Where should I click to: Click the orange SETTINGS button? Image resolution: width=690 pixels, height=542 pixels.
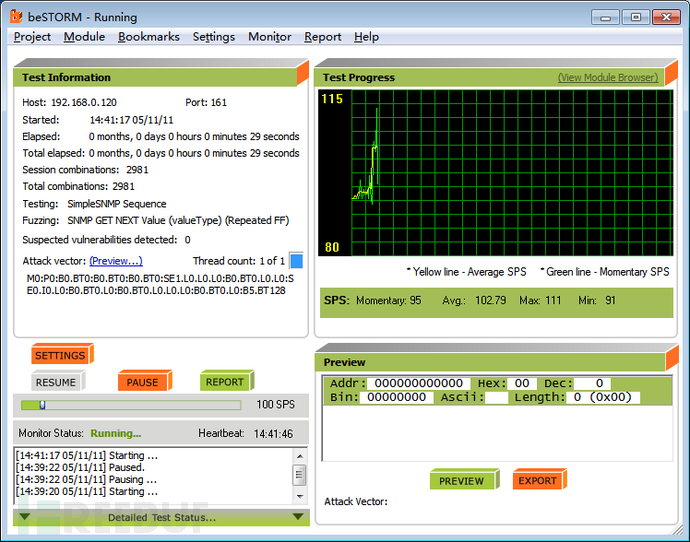[x=62, y=355]
